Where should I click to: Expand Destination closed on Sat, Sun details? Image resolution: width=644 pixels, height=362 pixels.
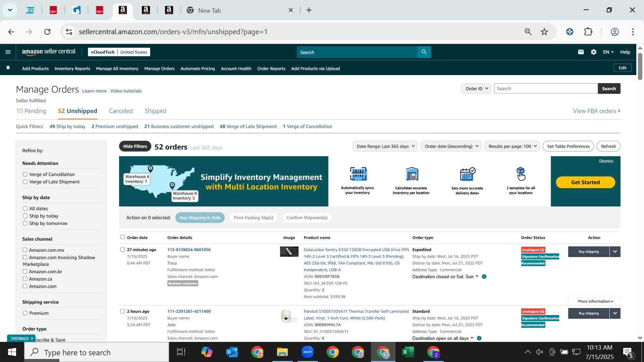445,277
